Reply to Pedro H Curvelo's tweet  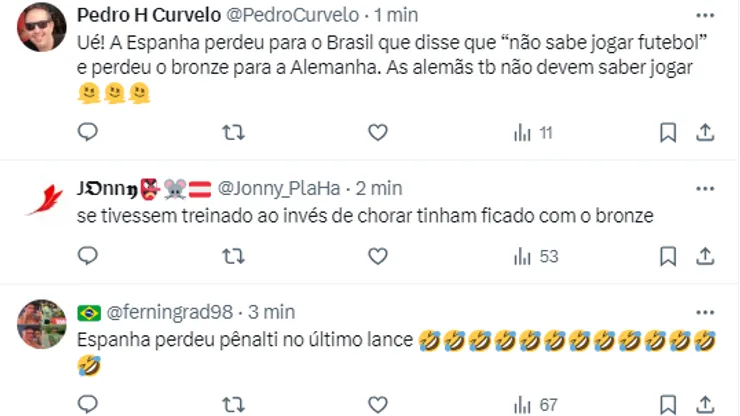pyautogui.click(x=88, y=132)
